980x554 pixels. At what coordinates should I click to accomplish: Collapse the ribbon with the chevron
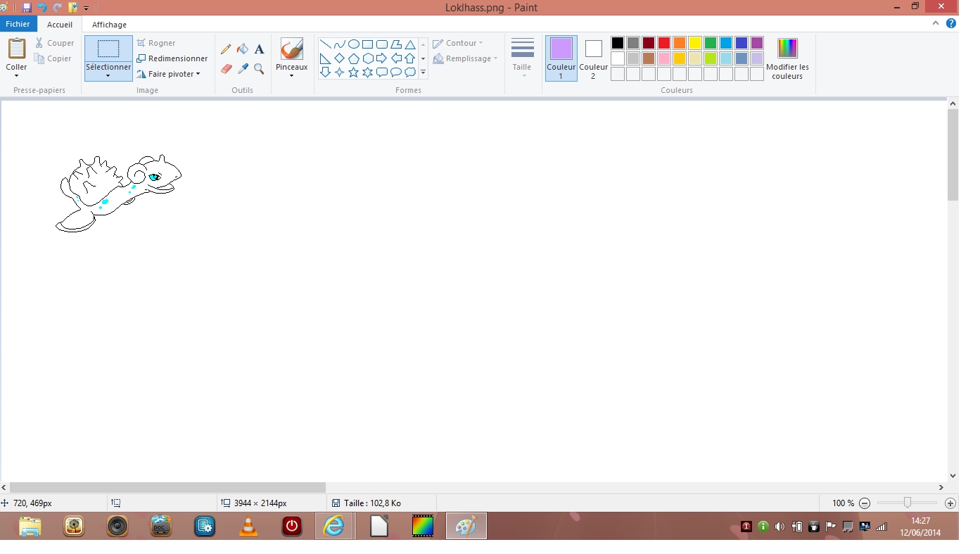(x=936, y=23)
